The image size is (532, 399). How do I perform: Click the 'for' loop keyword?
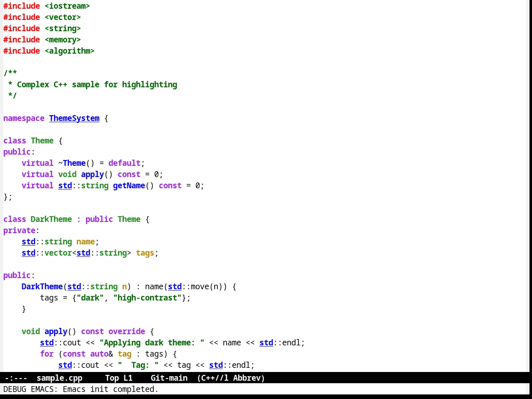[47, 354]
